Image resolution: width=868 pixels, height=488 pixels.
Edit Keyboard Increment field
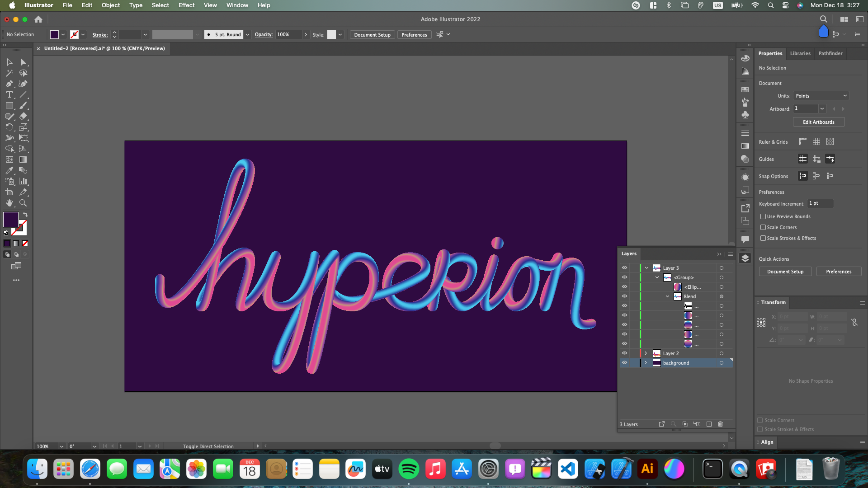pos(821,204)
